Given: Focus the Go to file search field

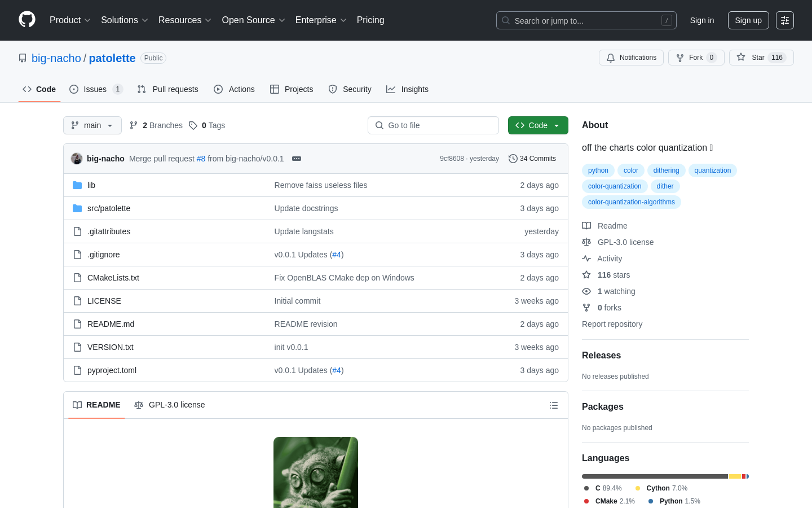Looking at the screenshot, I should [x=433, y=125].
